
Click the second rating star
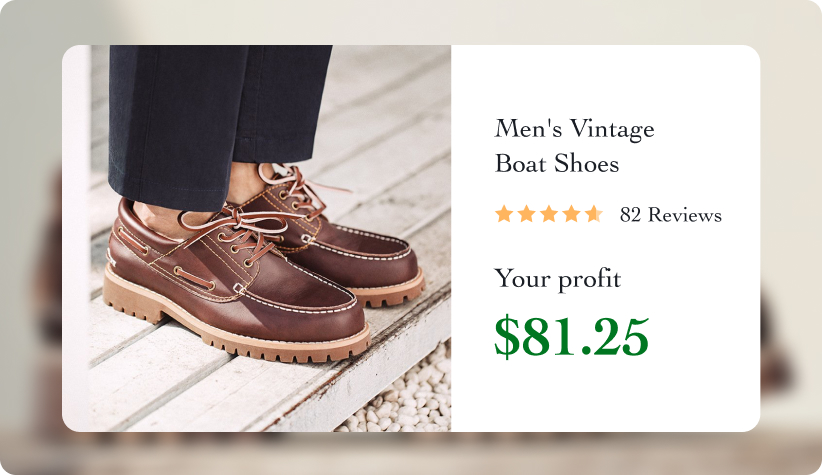click(527, 214)
